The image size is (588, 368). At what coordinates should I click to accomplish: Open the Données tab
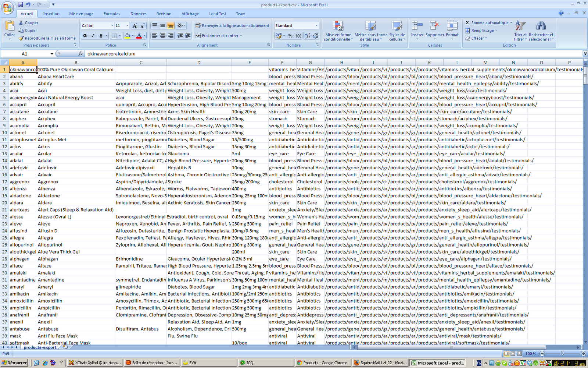coord(139,14)
